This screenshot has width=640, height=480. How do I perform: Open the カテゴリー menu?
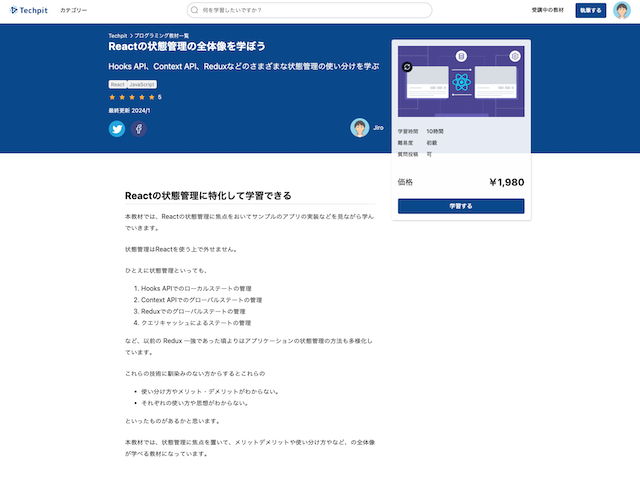(73, 10)
